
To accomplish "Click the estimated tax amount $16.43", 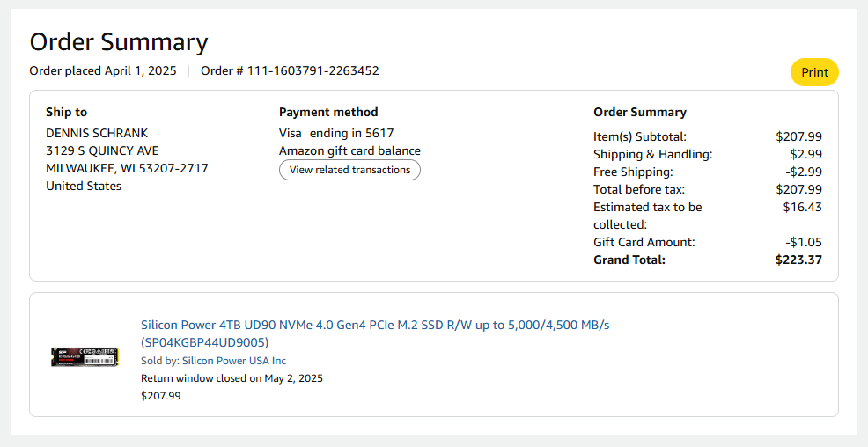I will [802, 207].
